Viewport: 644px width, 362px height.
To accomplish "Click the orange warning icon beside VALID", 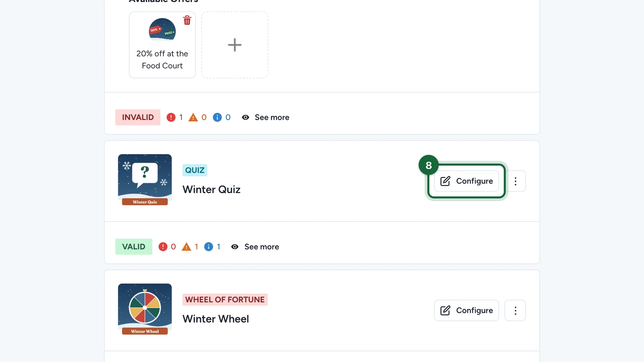I will (186, 247).
